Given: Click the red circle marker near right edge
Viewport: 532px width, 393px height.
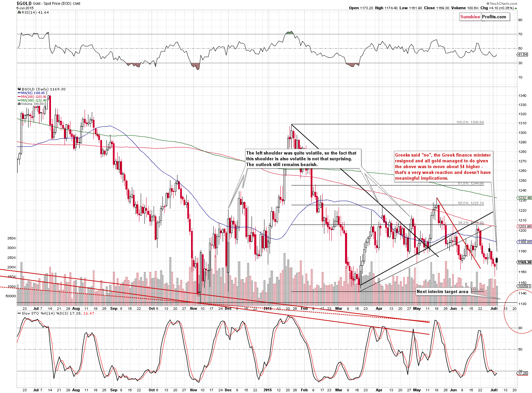Looking at the screenshot, I should click(x=518, y=312).
